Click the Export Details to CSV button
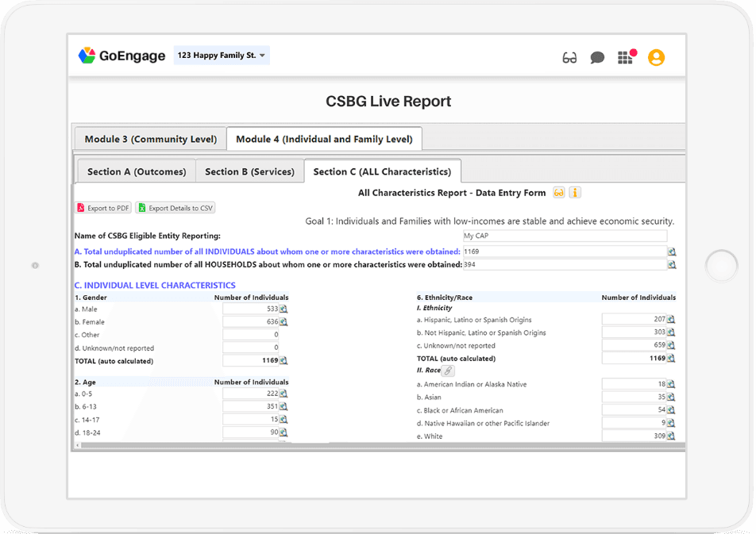This screenshot has height=534, width=756. click(x=175, y=208)
